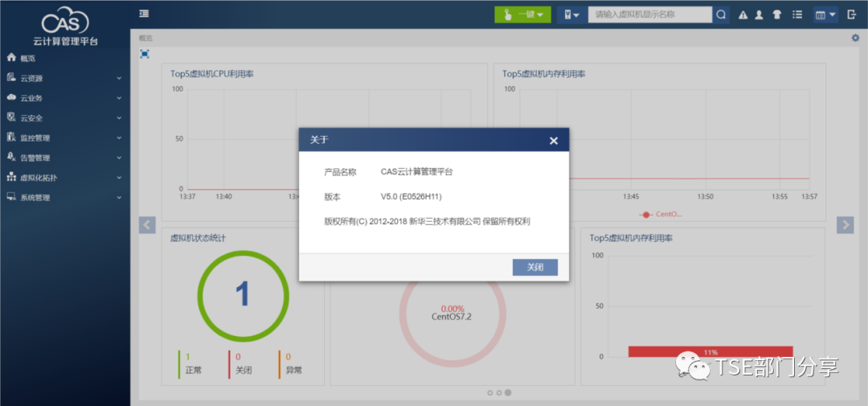Click the 版权所有 copyright line
The image size is (868, 406).
pos(428,222)
